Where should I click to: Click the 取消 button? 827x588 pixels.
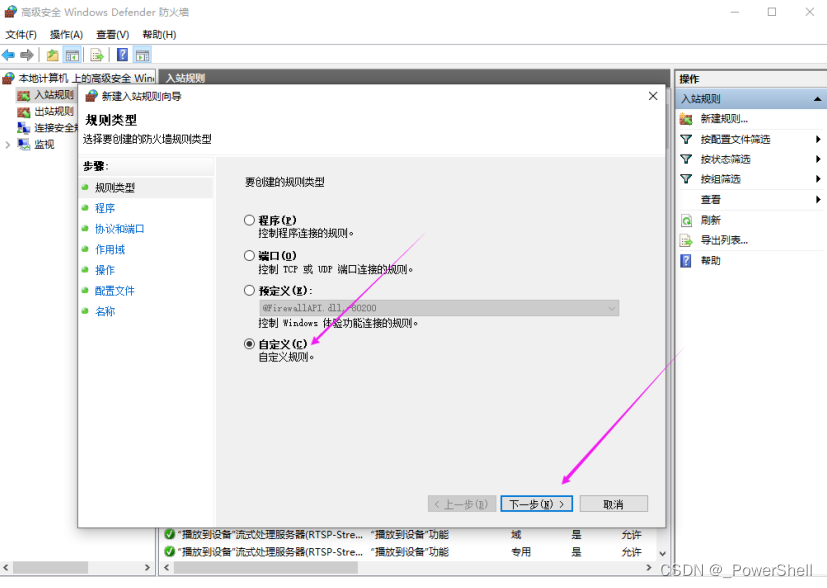tap(613, 504)
